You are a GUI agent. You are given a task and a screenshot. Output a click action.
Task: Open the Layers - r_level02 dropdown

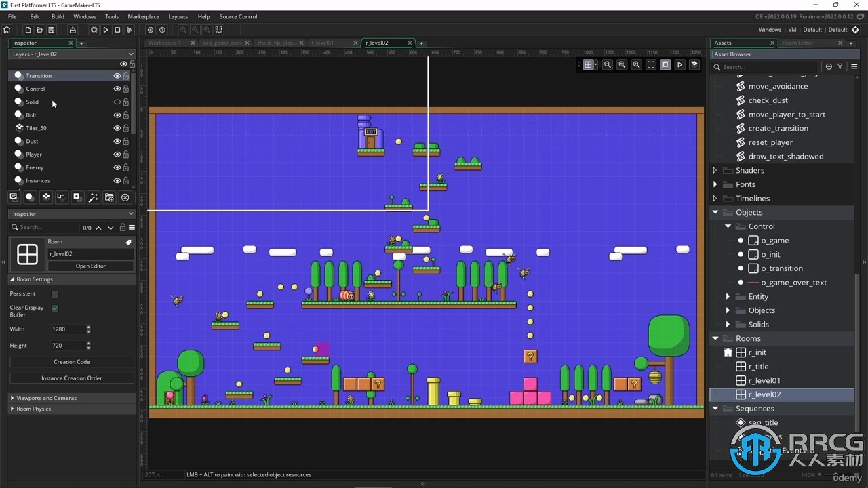coord(72,54)
